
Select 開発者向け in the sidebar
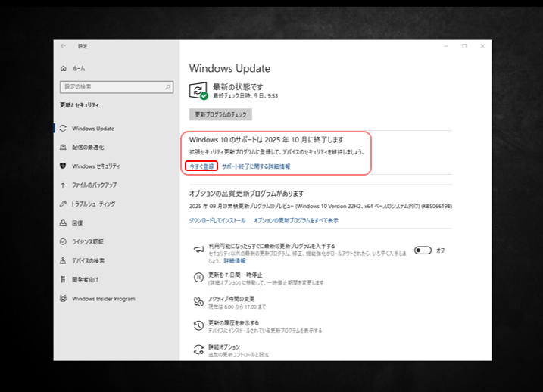point(85,279)
